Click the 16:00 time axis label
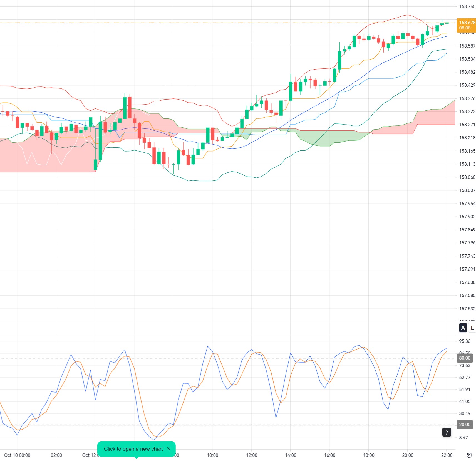The width and height of the screenshot is (476, 461). point(330,455)
